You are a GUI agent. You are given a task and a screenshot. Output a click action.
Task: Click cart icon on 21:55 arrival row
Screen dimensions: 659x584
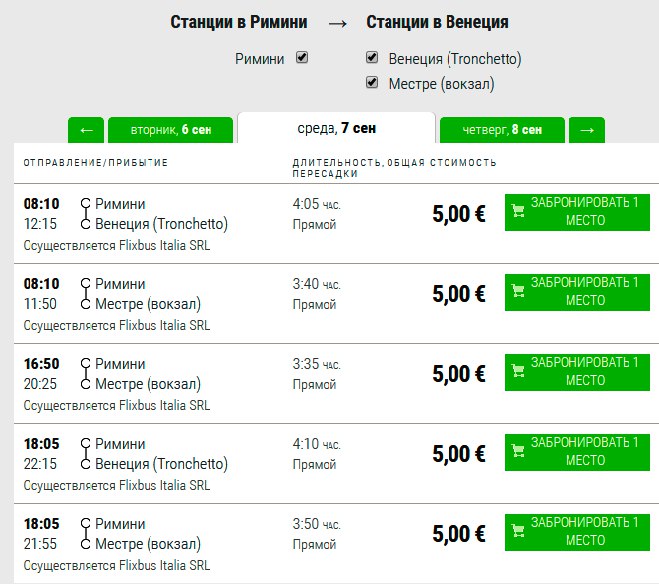(x=518, y=531)
